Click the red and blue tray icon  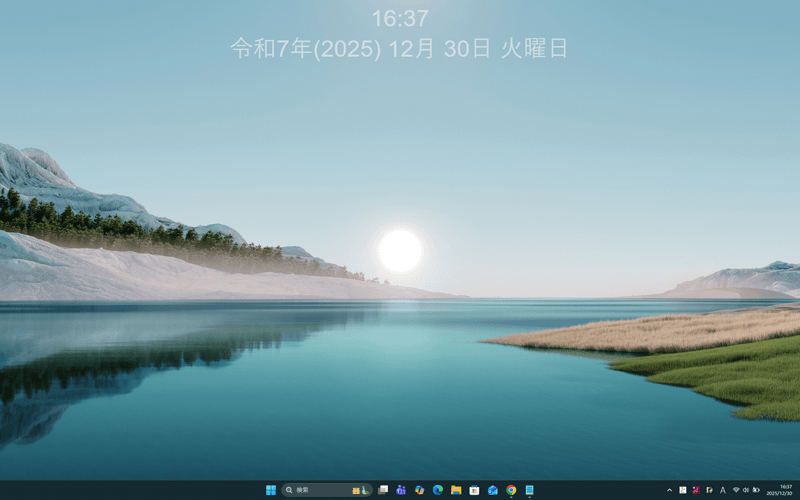(x=696, y=490)
